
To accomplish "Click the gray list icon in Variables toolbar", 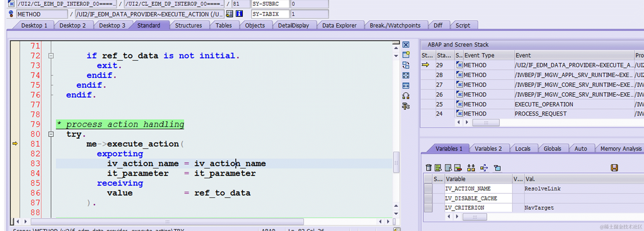I will pos(448,168).
